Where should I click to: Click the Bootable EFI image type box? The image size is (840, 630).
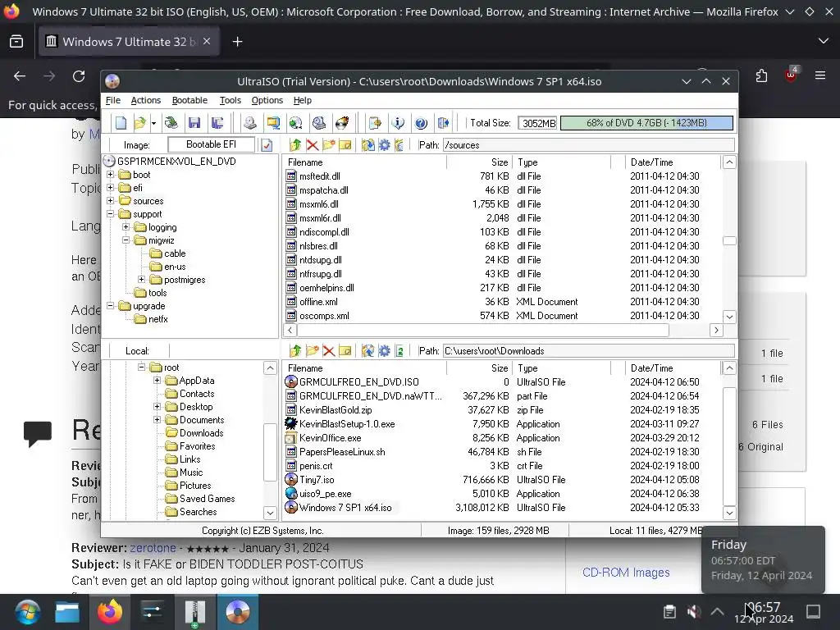[211, 144]
